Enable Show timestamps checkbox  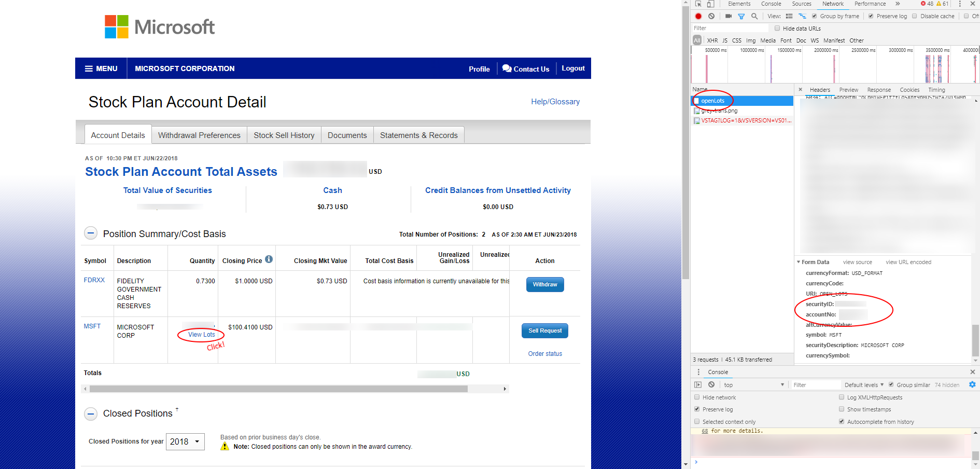[842, 409]
